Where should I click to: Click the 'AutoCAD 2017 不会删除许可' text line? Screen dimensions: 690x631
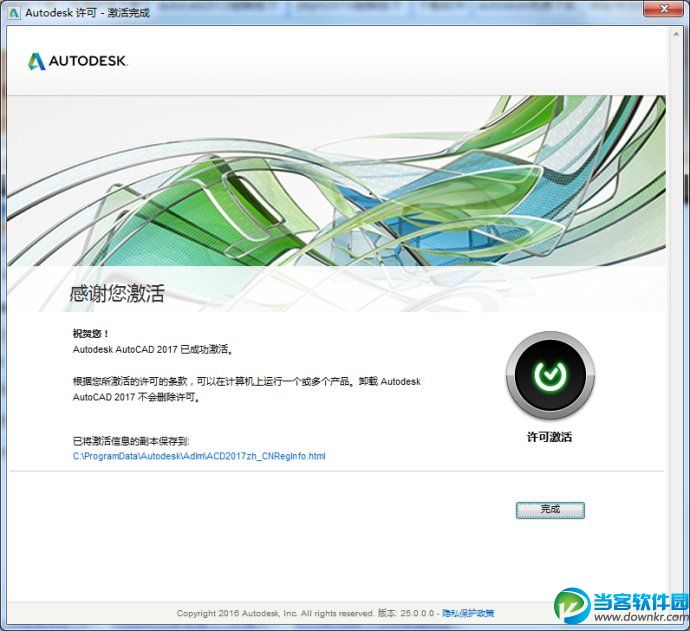point(136,397)
